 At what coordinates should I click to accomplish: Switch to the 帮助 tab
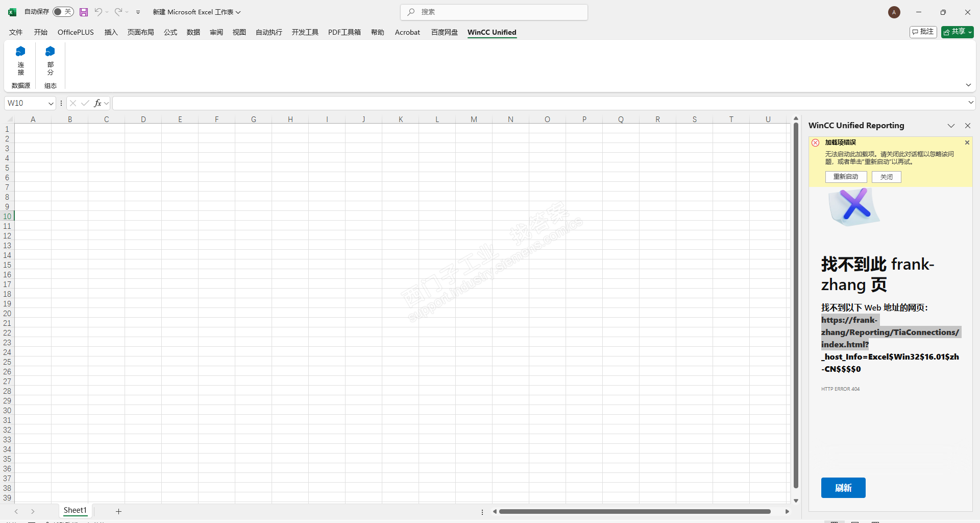coord(378,32)
